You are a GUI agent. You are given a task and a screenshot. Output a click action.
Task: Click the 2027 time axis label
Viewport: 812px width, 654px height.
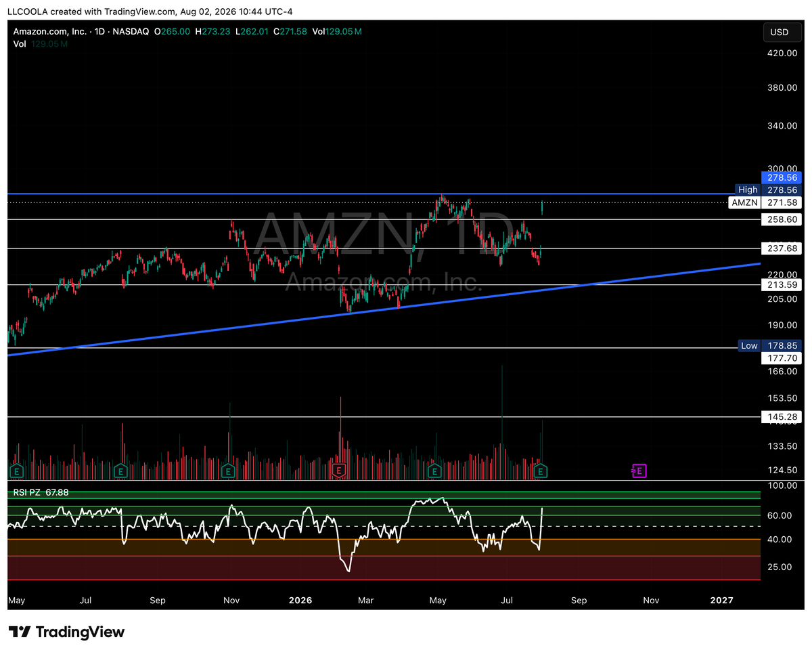click(722, 600)
